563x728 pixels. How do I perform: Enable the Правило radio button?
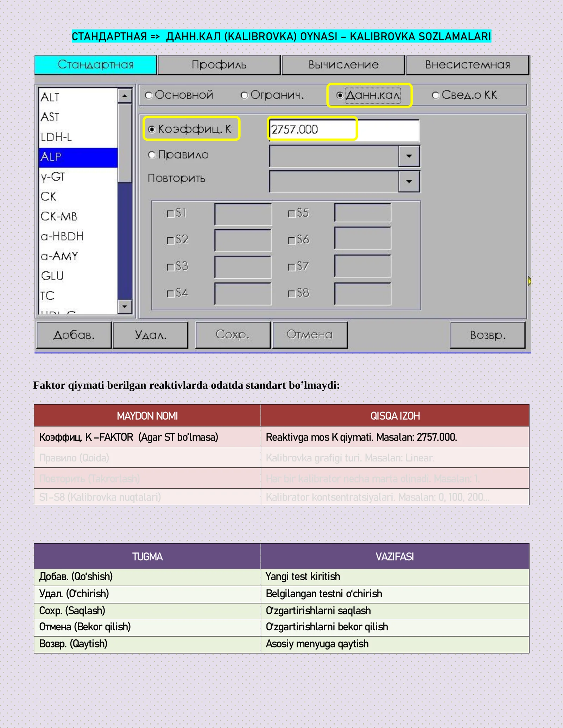tap(152, 155)
